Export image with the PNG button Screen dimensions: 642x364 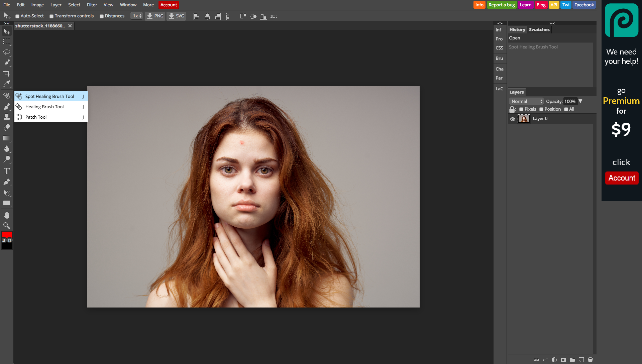(x=155, y=16)
